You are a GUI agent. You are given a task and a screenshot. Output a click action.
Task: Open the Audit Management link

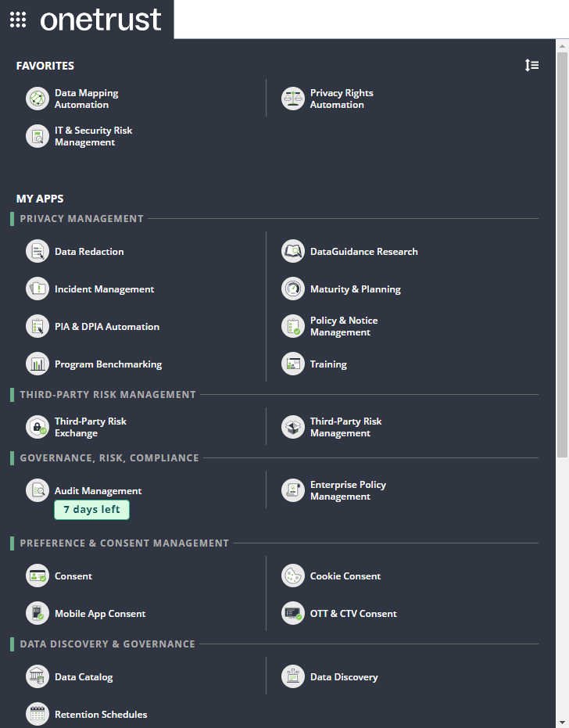coord(97,490)
